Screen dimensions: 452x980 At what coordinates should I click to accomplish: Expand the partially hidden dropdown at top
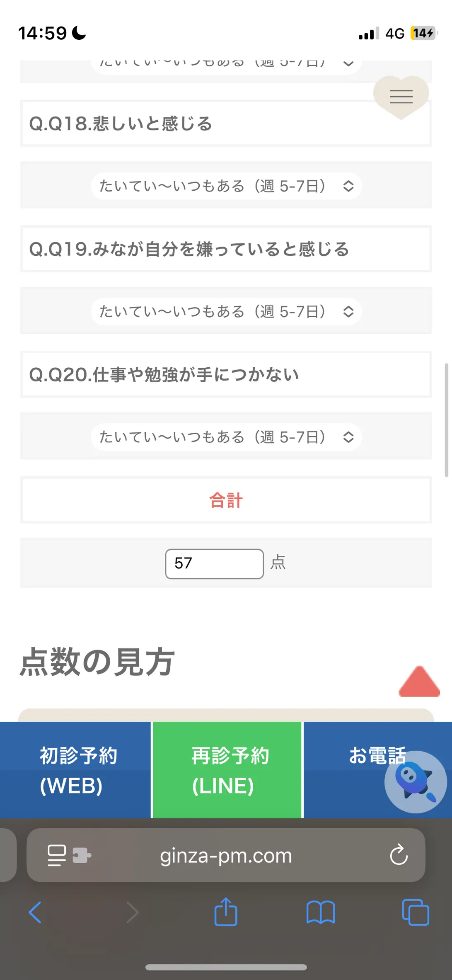(x=226, y=66)
